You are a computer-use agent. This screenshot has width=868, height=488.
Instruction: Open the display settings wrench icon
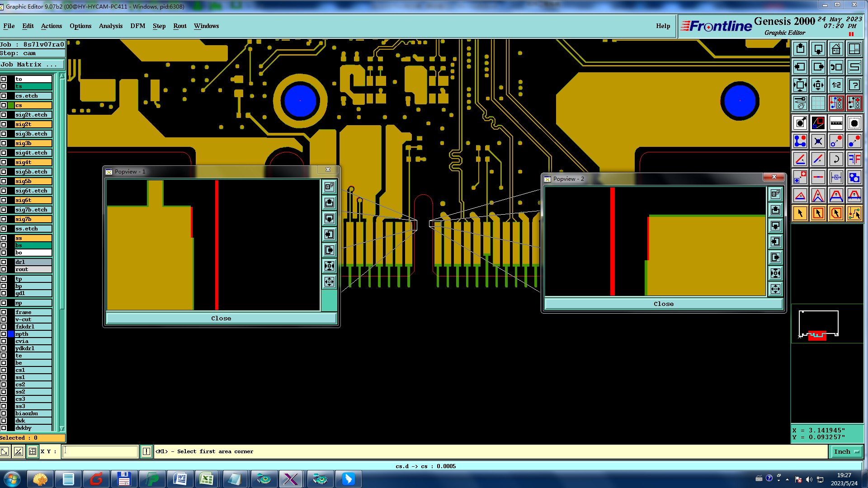tap(800, 103)
